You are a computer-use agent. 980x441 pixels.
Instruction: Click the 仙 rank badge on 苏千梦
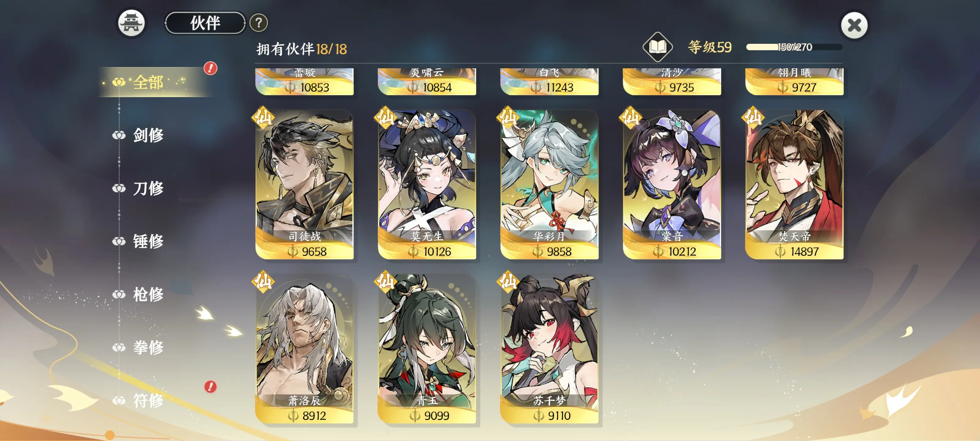click(x=508, y=281)
